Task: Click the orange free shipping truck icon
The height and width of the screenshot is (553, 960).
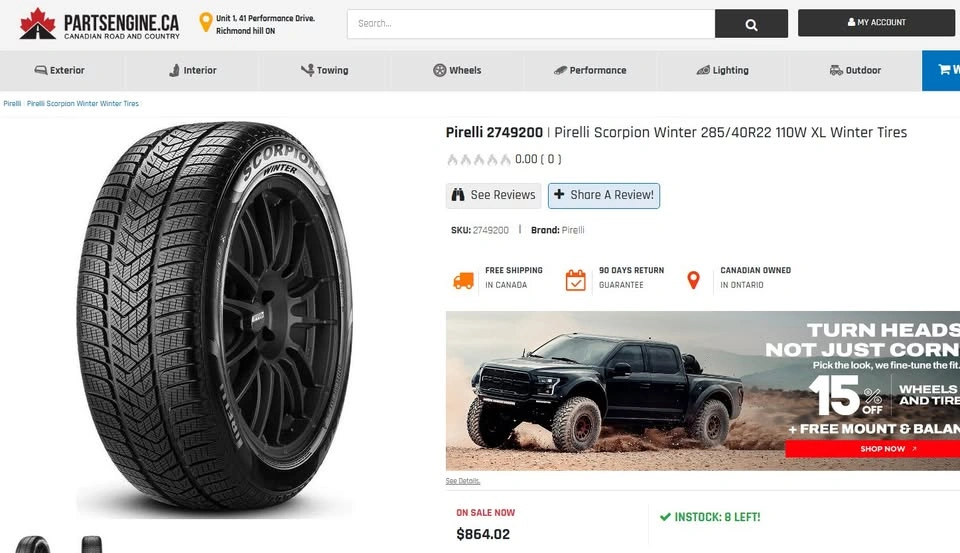Action: pos(463,281)
